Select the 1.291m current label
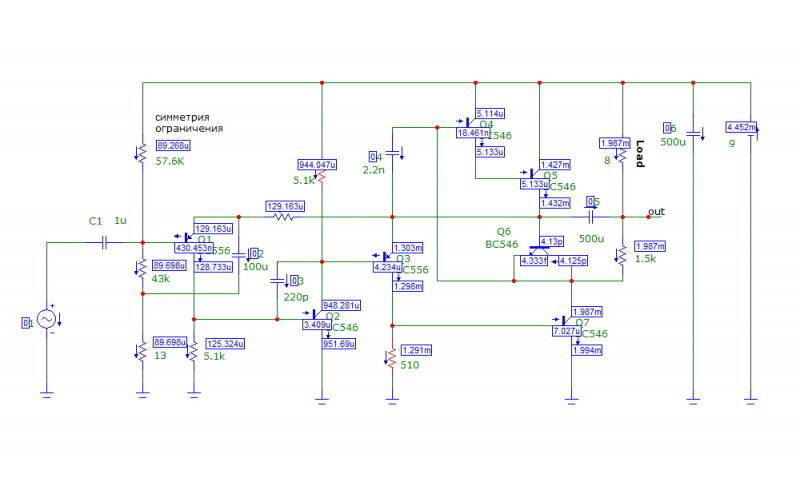800x482 pixels. coord(416,350)
